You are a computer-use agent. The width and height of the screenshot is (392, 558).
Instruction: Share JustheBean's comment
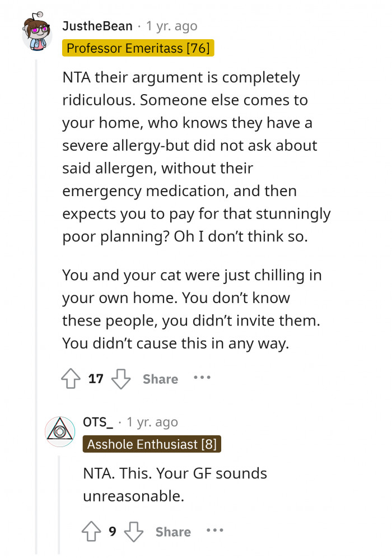tap(160, 379)
